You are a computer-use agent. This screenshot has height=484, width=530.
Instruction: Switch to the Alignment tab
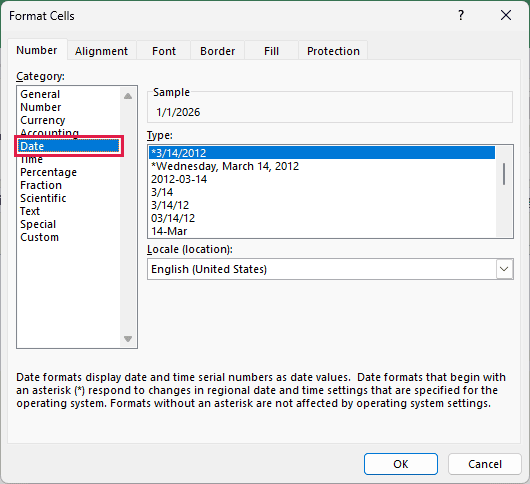pyautogui.click(x=101, y=51)
